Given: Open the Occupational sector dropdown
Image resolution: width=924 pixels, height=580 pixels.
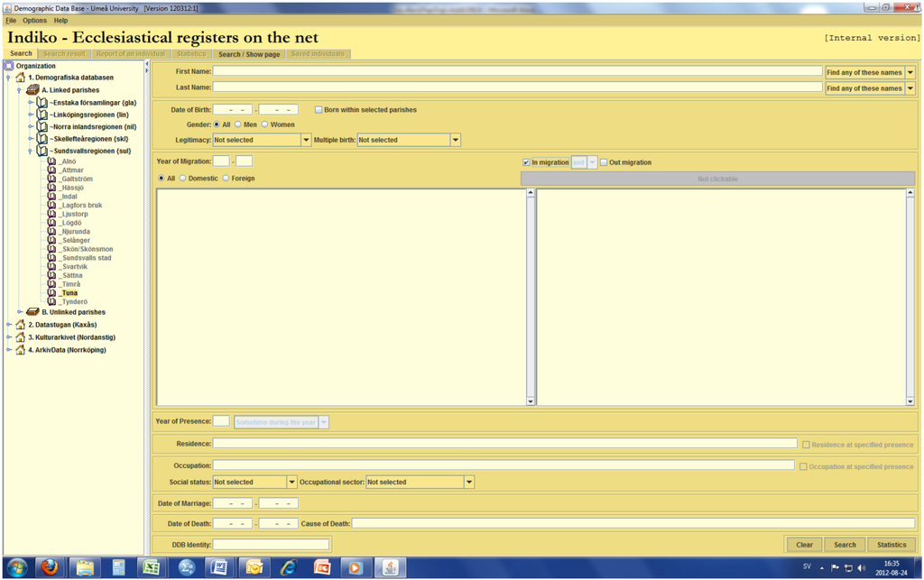Looking at the screenshot, I should point(469,482).
